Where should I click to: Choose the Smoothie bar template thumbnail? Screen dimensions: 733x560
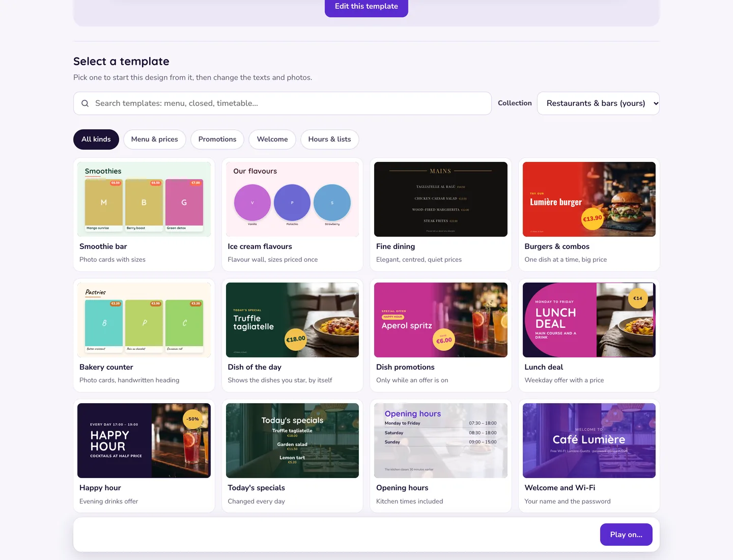click(144, 199)
